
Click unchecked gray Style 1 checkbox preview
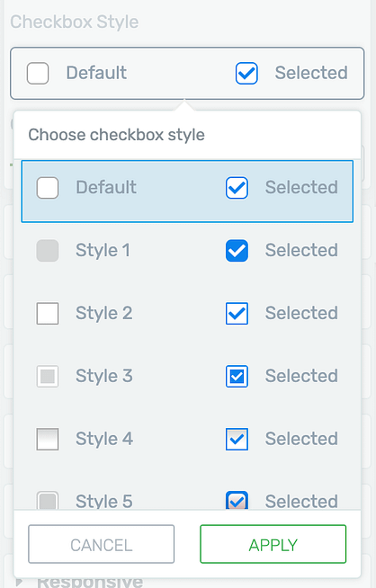pyautogui.click(x=48, y=251)
